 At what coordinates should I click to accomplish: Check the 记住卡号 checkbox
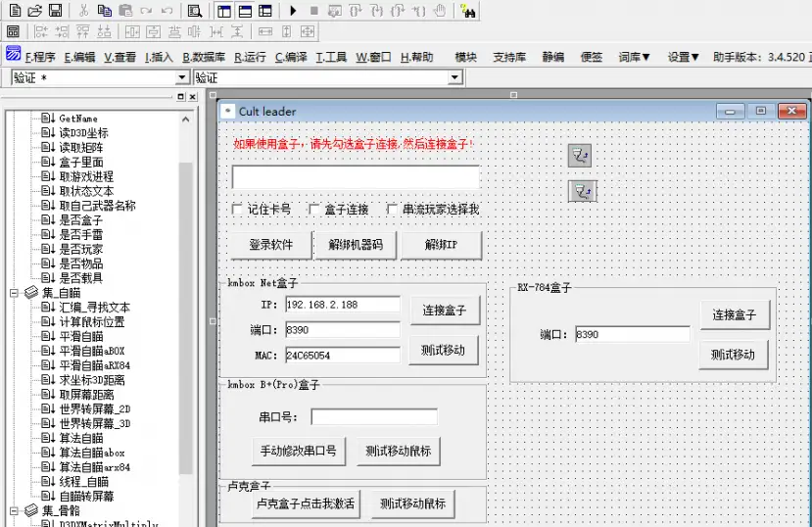(x=237, y=210)
